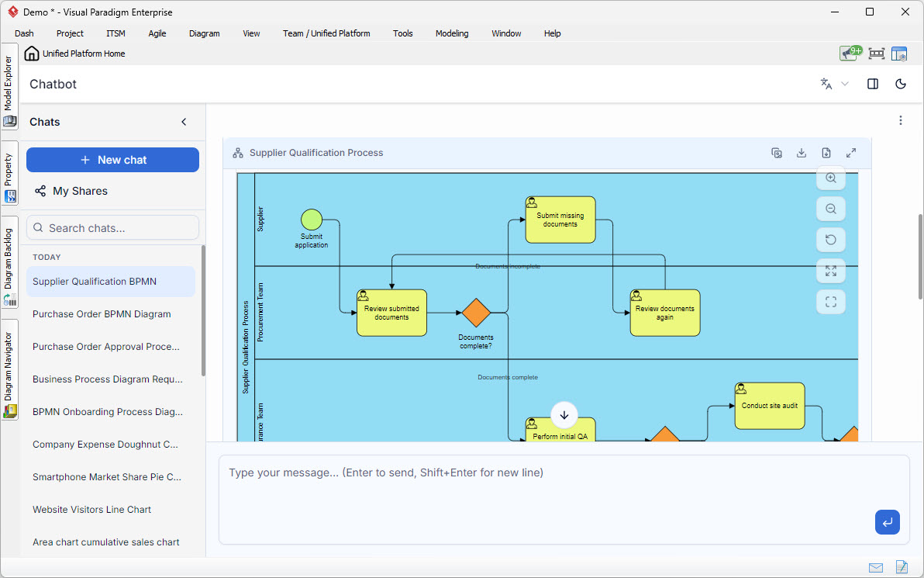Image resolution: width=924 pixels, height=578 pixels.
Task: Open the Supplier Qualification BPMN chat
Action: point(111,282)
